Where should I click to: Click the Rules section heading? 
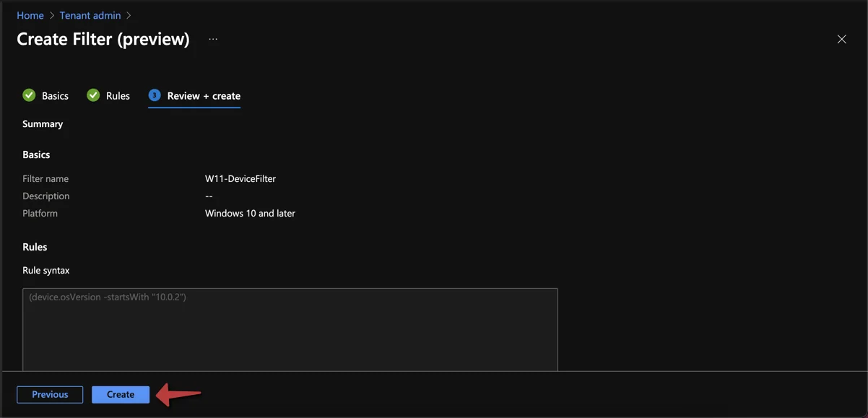point(35,247)
